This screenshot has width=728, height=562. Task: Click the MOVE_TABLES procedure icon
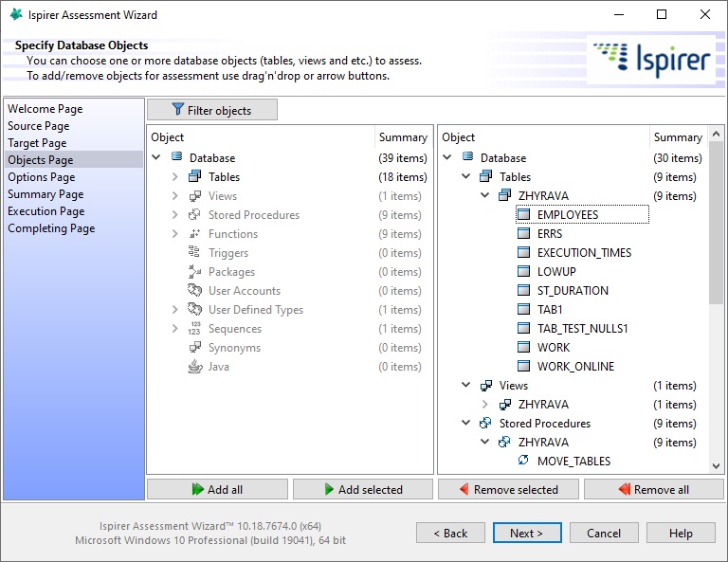point(523,461)
